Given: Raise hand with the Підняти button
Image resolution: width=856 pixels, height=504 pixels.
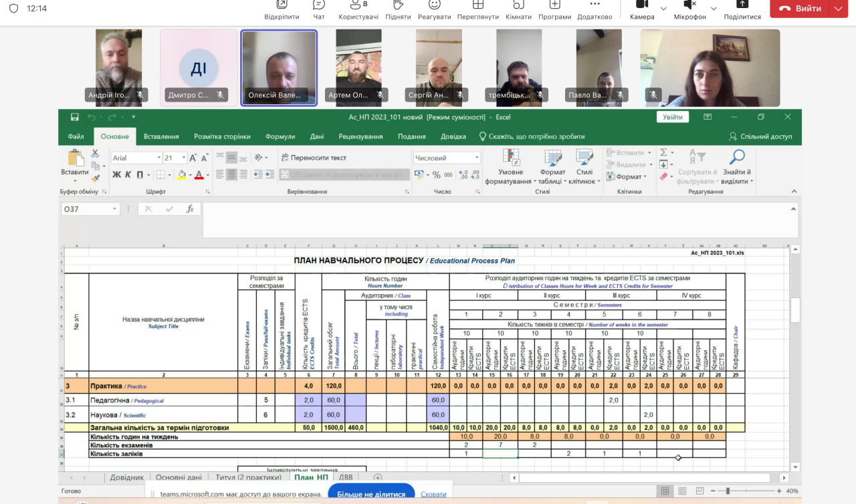Looking at the screenshot, I should click(x=398, y=5).
